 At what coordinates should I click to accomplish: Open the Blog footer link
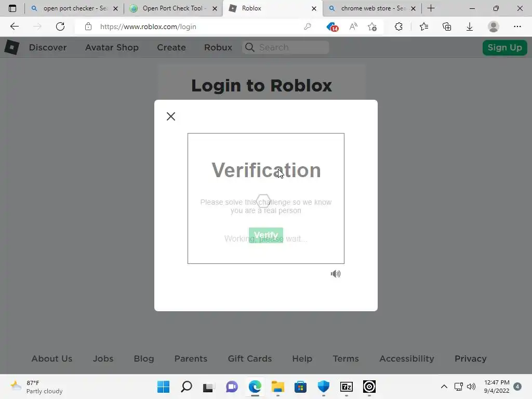coord(144,358)
